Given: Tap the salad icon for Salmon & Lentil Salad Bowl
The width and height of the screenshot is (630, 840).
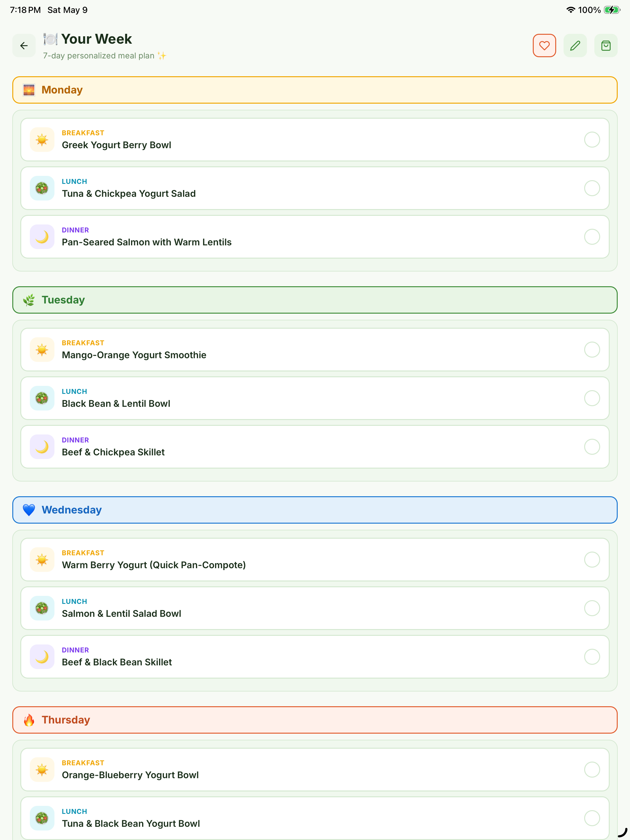Looking at the screenshot, I should 42,608.
